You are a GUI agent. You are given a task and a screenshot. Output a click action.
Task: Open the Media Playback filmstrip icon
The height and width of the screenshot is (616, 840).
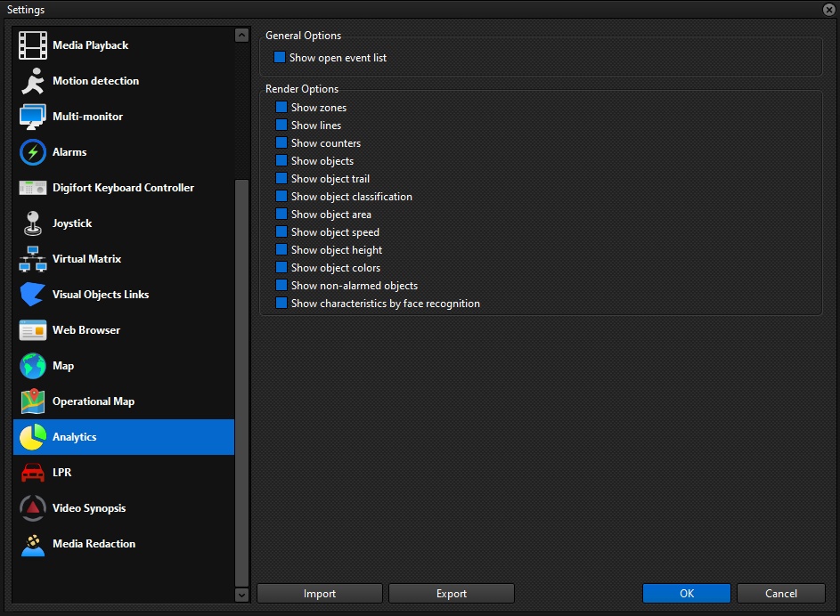click(x=33, y=45)
